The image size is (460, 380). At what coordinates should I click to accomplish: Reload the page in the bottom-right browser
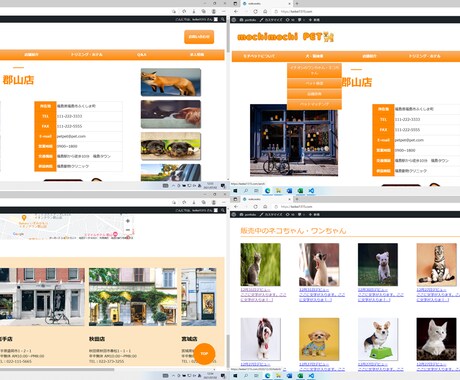[x=255, y=207]
